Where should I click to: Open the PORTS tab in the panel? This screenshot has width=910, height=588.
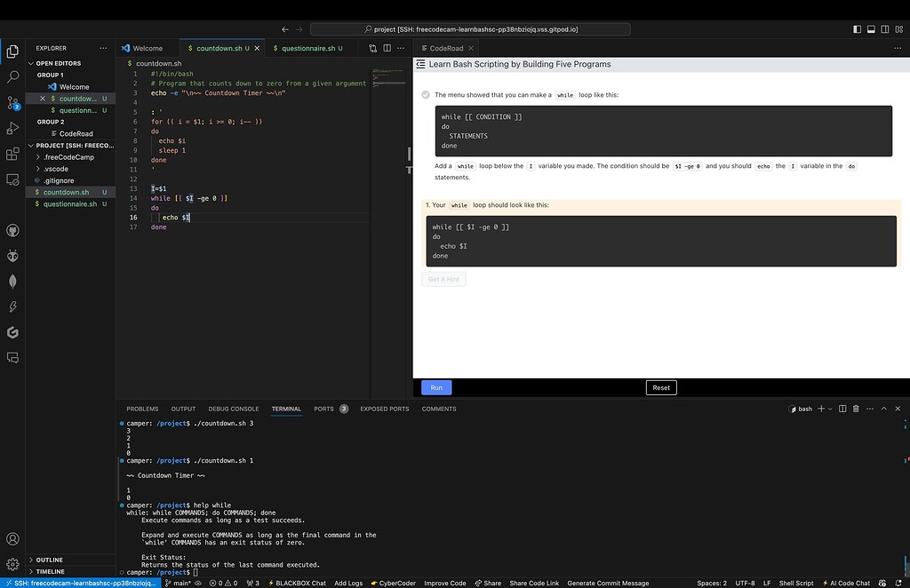324,409
